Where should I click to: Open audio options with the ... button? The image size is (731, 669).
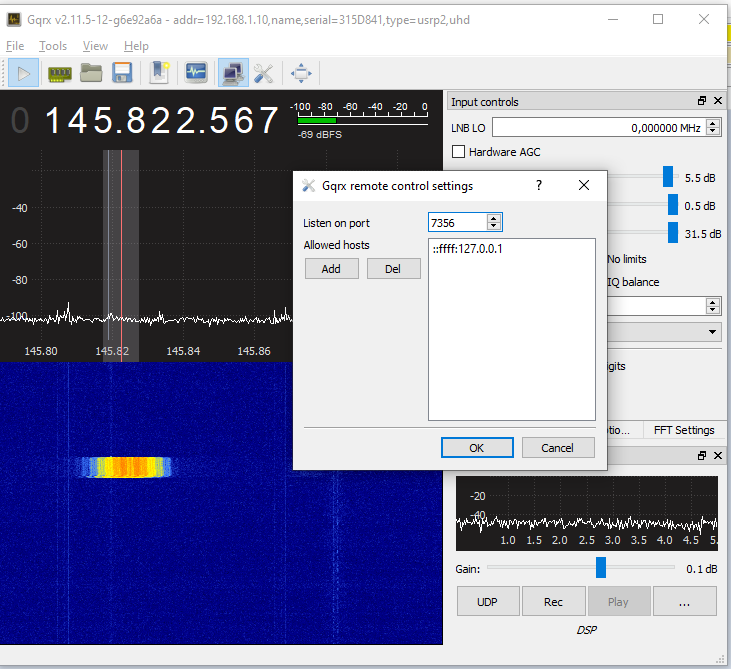tap(684, 602)
